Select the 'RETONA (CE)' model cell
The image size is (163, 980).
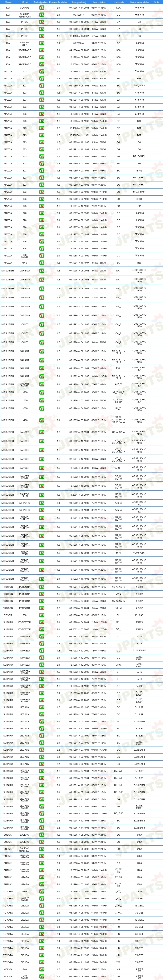[x=25, y=44]
